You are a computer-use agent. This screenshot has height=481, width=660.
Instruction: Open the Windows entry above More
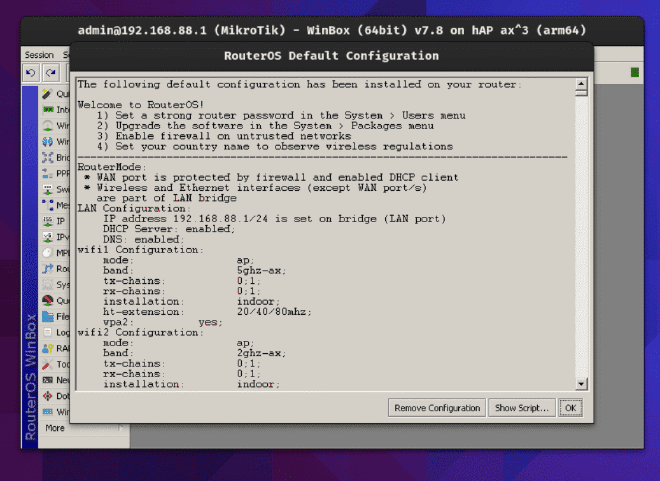coord(55,412)
